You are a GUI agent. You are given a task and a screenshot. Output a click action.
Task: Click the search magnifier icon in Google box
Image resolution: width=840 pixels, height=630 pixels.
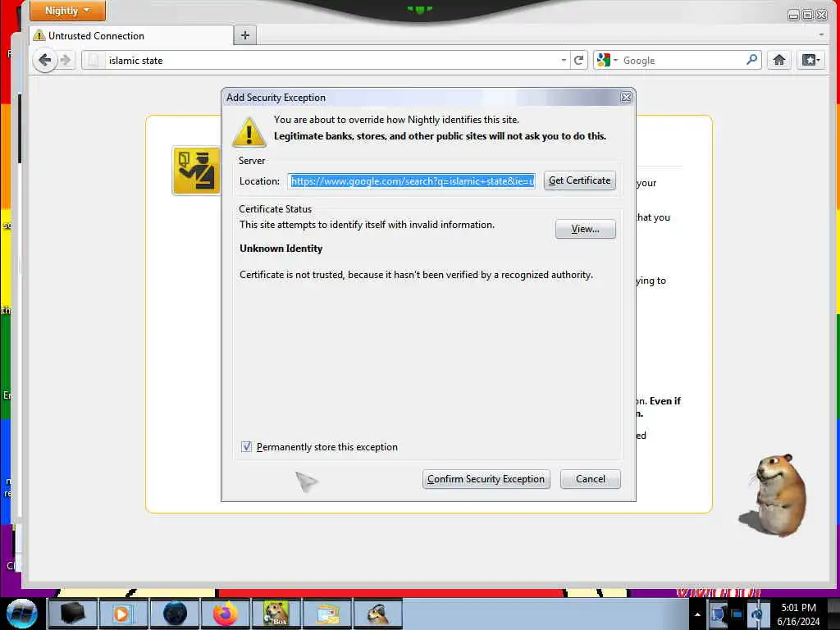752,59
